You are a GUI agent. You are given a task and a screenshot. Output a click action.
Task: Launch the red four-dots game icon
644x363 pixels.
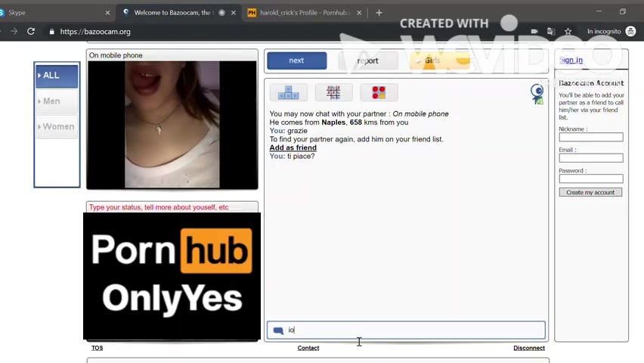click(x=379, y=92)
